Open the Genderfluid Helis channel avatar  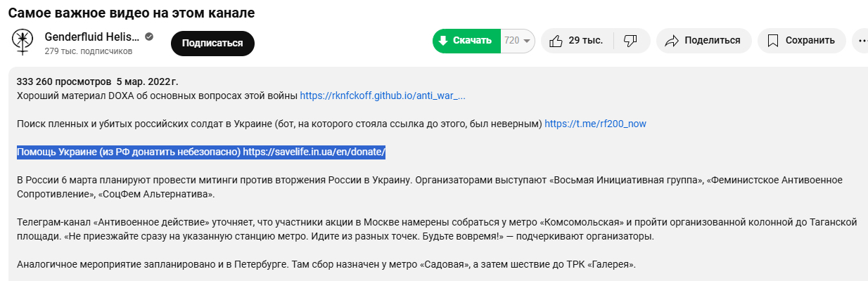point(23,43)
